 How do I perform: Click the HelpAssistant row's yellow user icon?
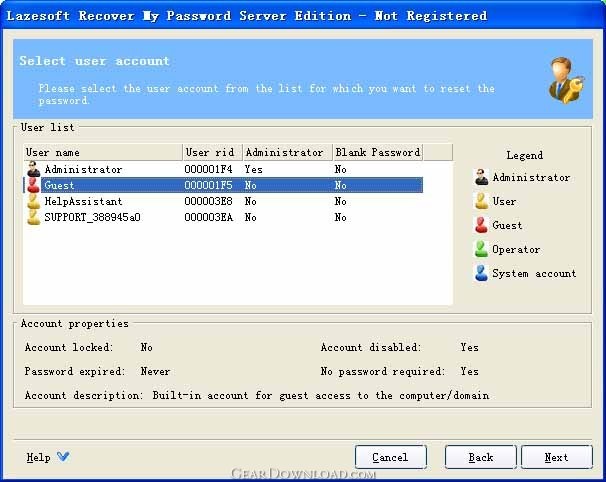[x=34, y=201]
